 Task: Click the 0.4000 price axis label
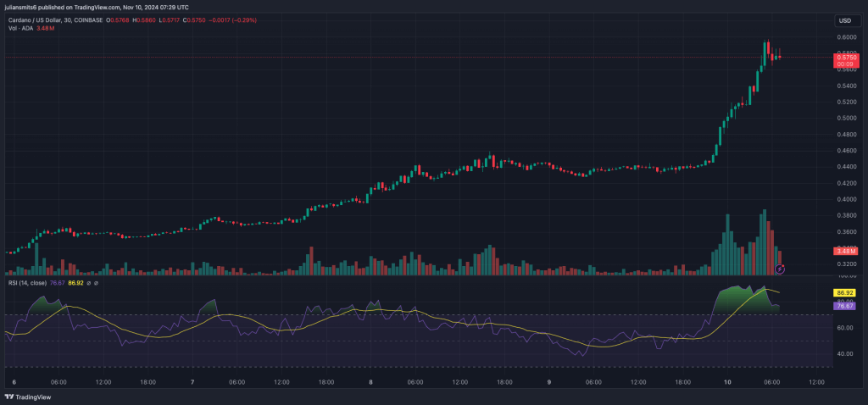(845, 198)
